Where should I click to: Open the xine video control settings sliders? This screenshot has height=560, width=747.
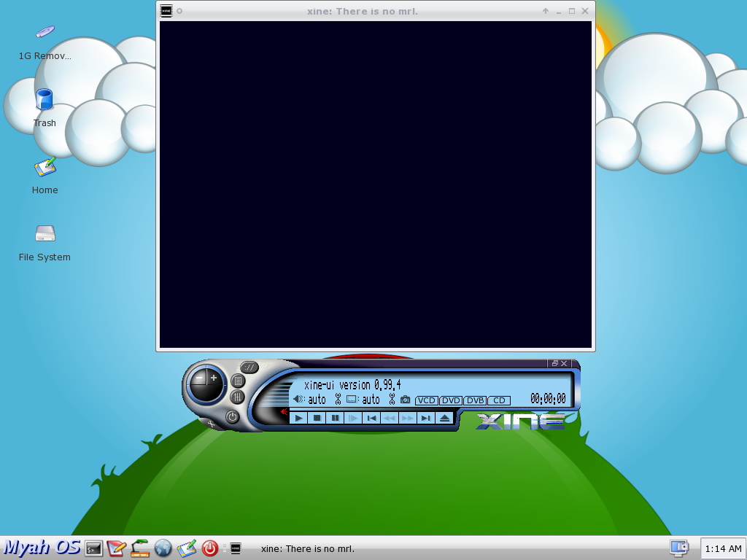237,397
